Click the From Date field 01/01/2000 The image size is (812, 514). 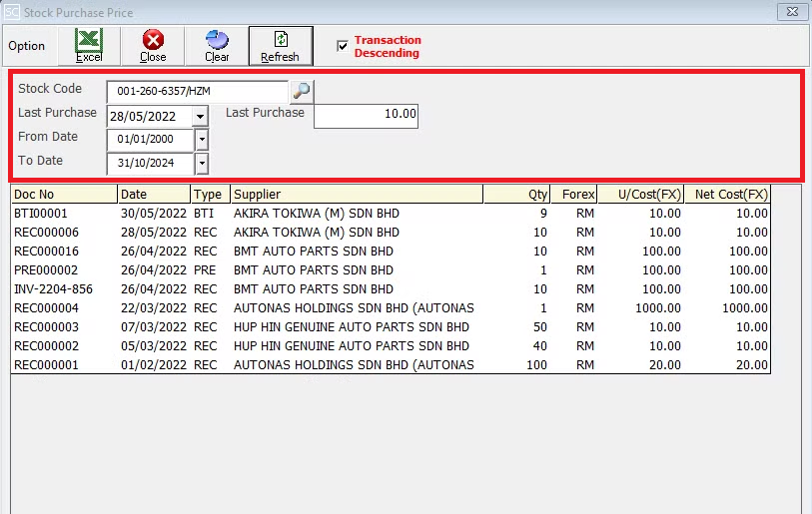150,140
